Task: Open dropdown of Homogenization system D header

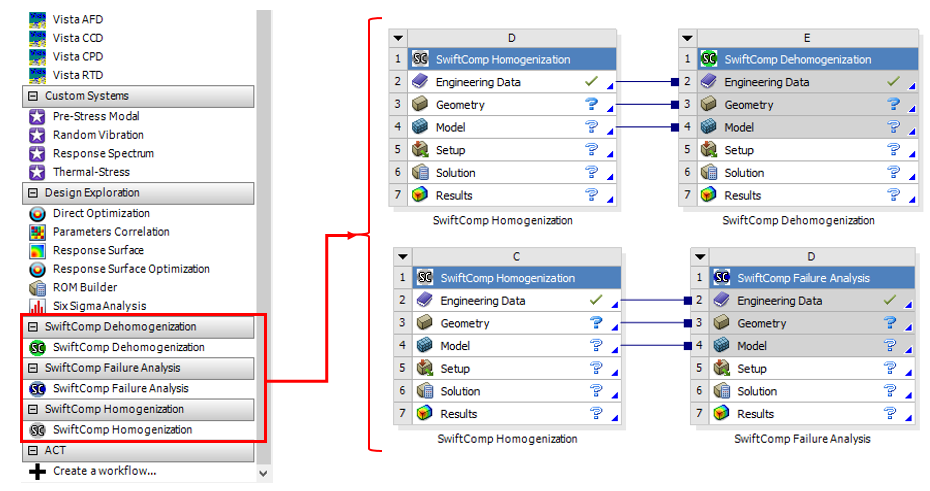Action: point(398,38)
